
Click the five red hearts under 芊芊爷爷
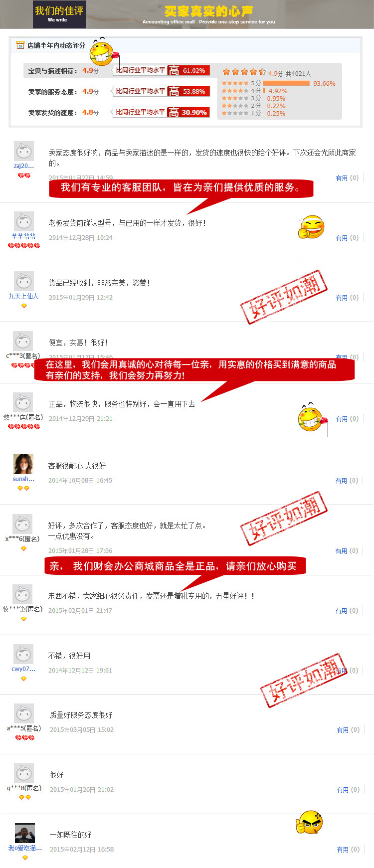pyautogui.click(x=23, y=246)
